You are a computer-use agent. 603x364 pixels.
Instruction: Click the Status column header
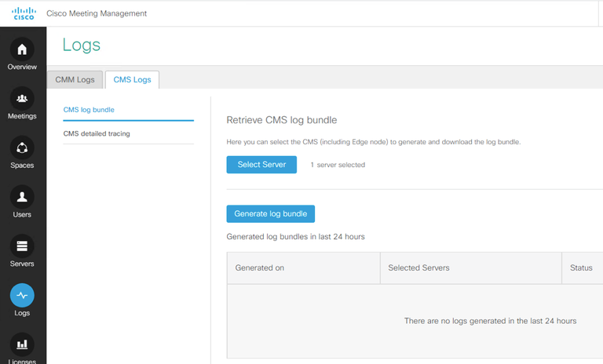(x=583, y=268)
